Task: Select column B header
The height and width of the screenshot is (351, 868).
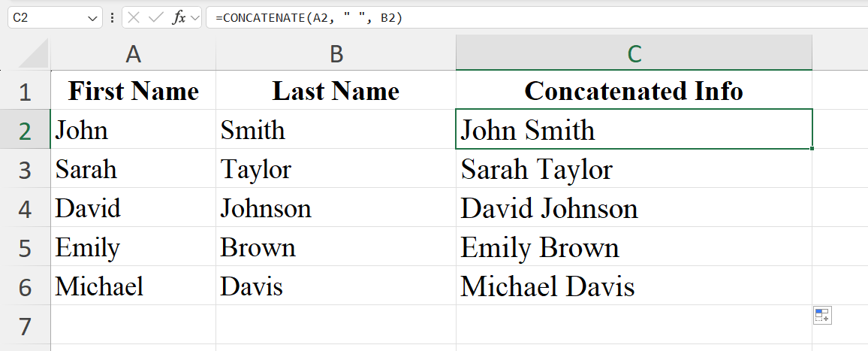Action: (336, 54)
